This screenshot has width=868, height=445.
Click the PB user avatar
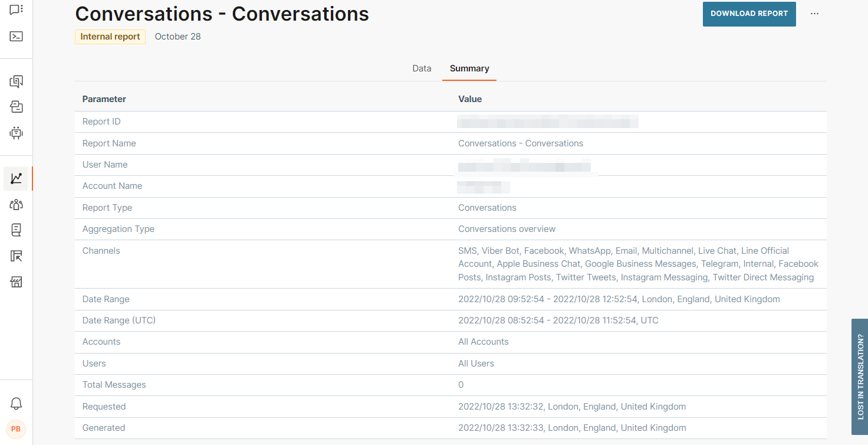coord(16,429)
